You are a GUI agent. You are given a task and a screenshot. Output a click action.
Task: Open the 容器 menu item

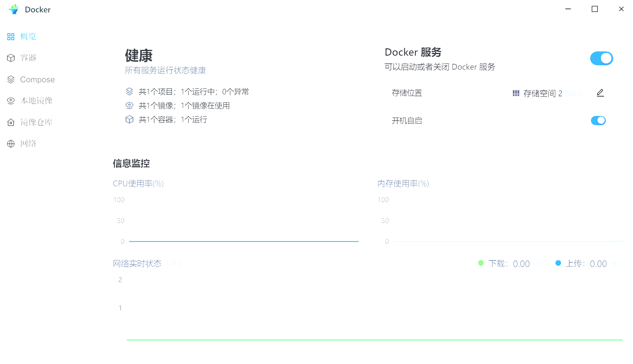[x=28, y=58]
